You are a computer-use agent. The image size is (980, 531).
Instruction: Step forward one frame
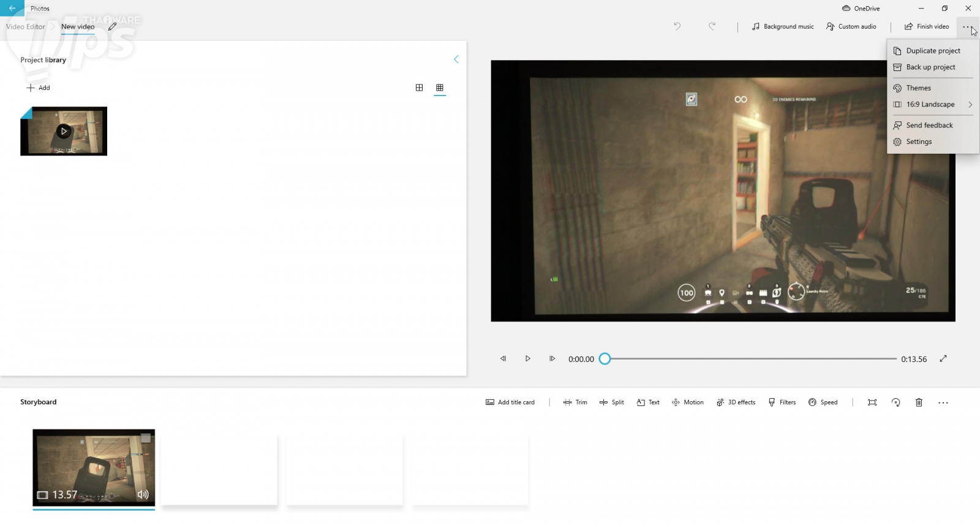(552, 359)
